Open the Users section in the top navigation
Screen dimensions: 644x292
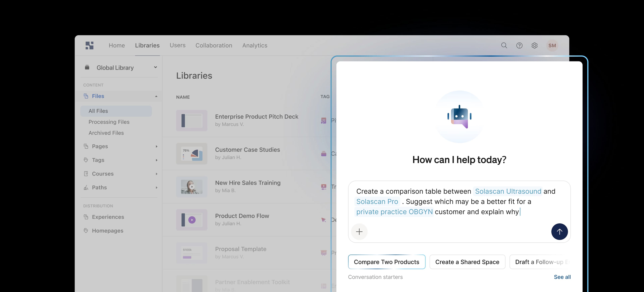(x=177, y=45)
